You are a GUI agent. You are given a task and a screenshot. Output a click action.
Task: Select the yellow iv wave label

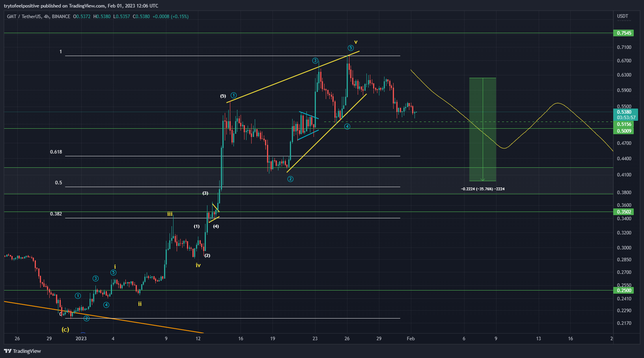click(198, 265)
